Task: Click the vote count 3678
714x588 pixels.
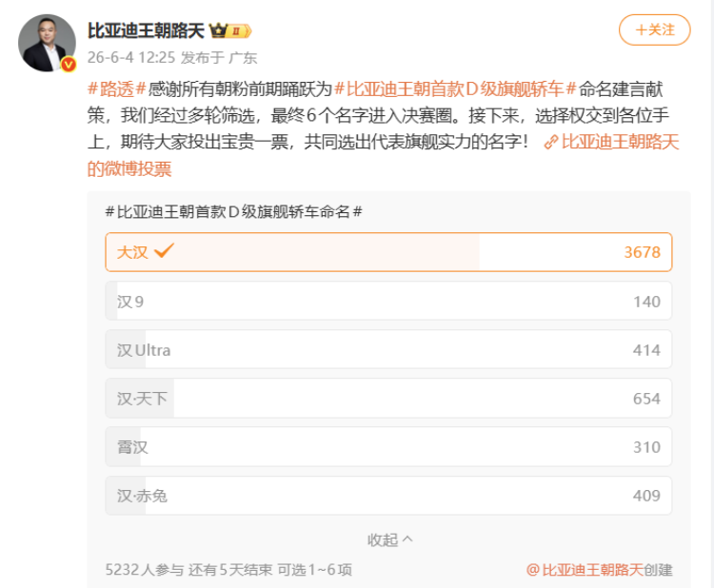Action: coord(642,252)
